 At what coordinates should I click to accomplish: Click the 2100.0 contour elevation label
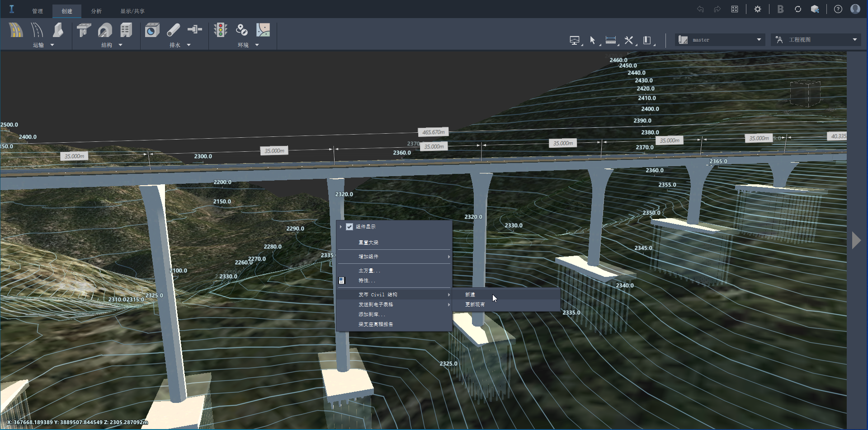pos(178,271)
